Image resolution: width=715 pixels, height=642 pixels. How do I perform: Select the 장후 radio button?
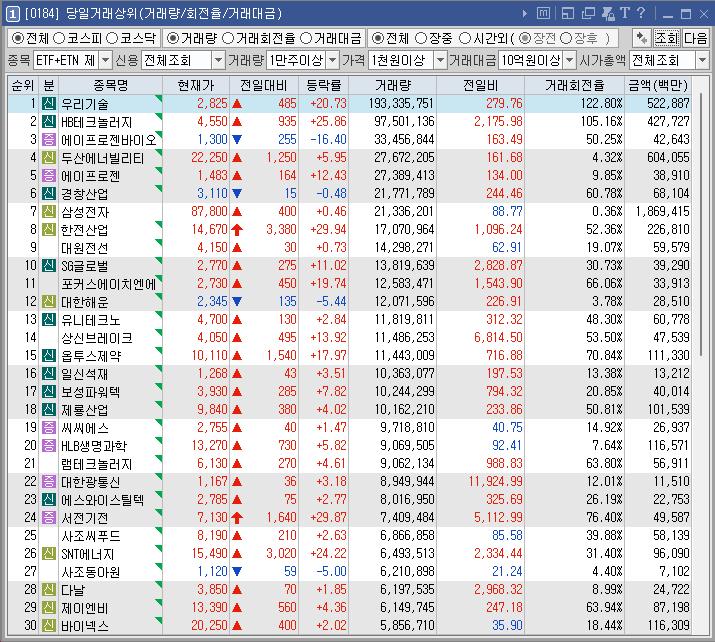[566, 38]
